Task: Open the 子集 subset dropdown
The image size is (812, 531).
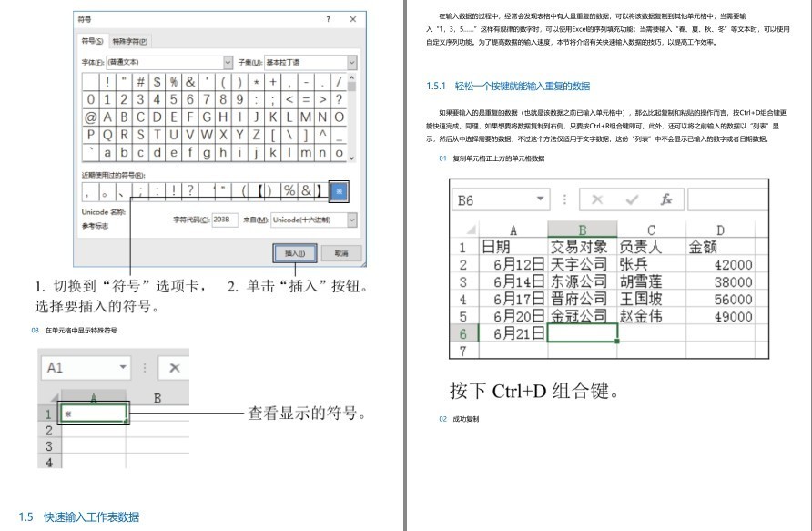Action: 352,62
